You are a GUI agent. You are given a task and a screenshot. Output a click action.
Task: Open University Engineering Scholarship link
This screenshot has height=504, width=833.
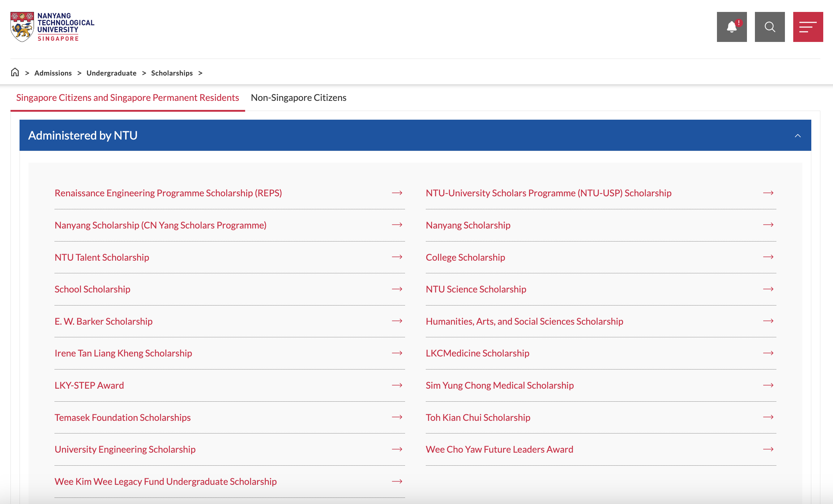[125, 449]
